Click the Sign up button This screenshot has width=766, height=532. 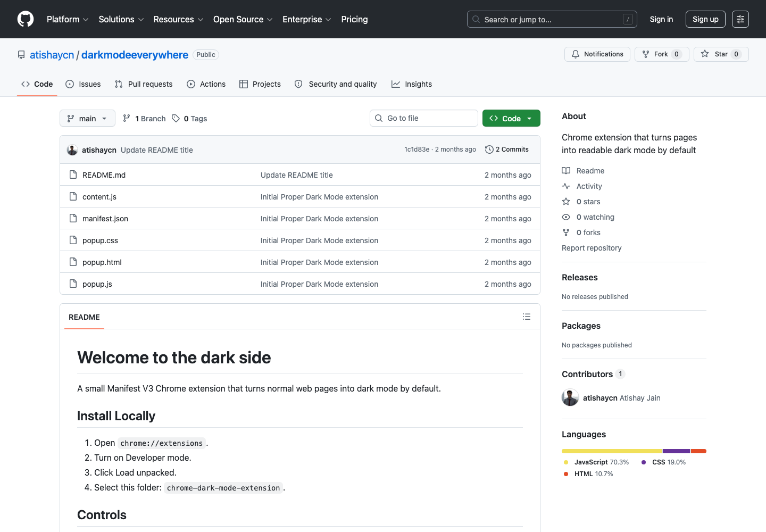click(705, 19)
